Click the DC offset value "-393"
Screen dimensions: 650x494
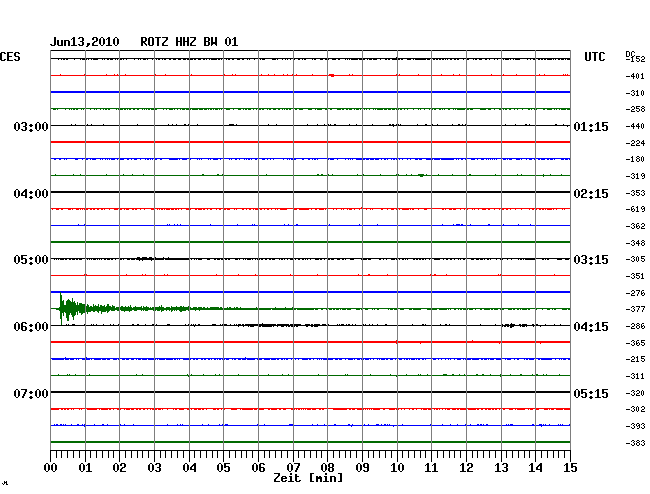[x=635, y=426]
